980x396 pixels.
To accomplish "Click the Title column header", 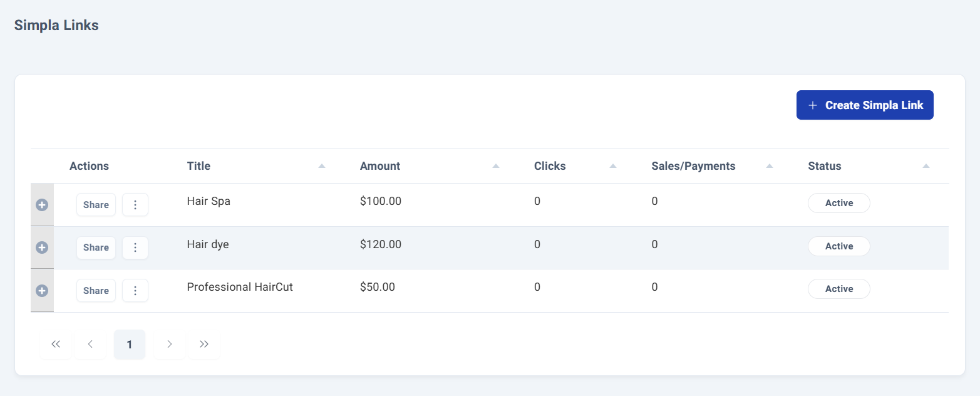I will [x=199, y=166].
